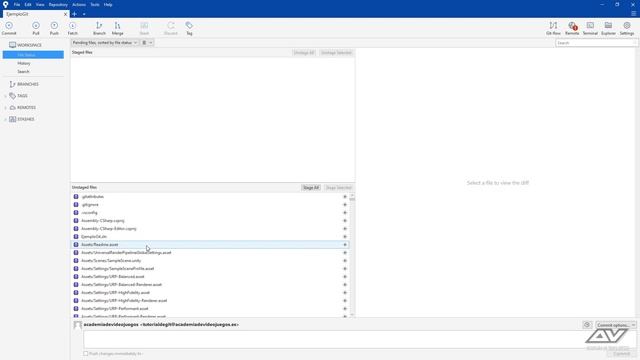Viewport: 640px width, 360px height.
Task: Open the Repository menu
Action: (x=58, y=4)
